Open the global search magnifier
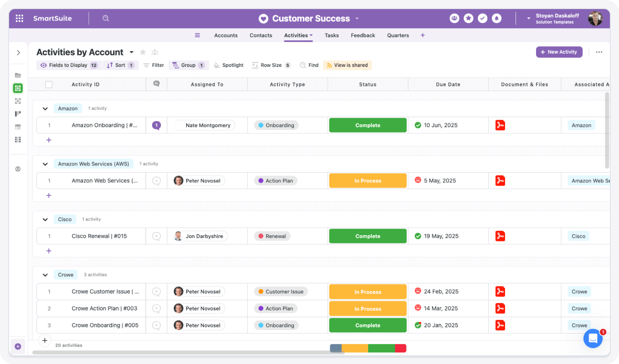Screen dimensions: 619x364 coord(106,18)
